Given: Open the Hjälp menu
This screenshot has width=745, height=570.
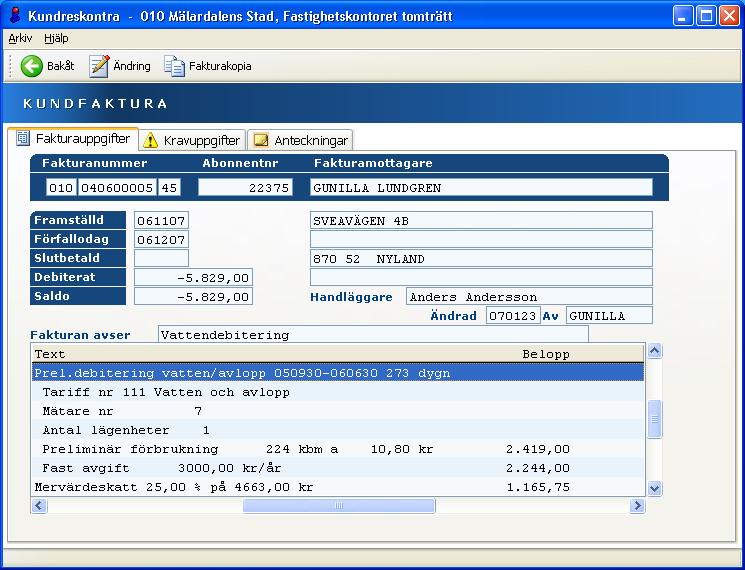Looking at the screenshot, I should (x=56, y=38).
